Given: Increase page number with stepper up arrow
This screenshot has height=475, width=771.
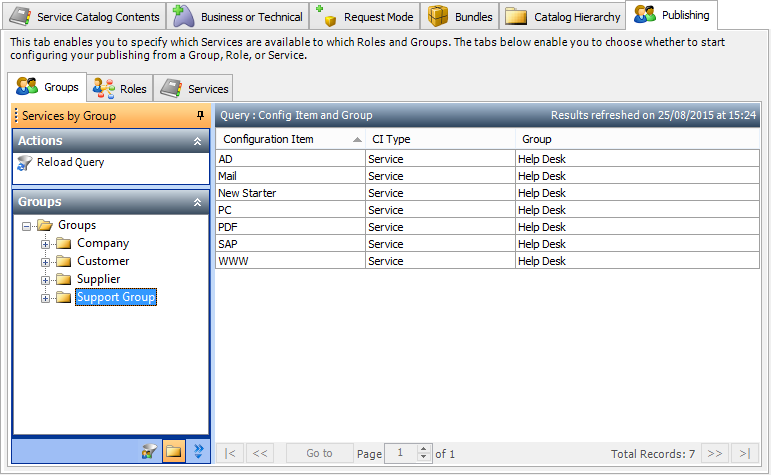Looking at the screenshot, I should click(423, 448).
